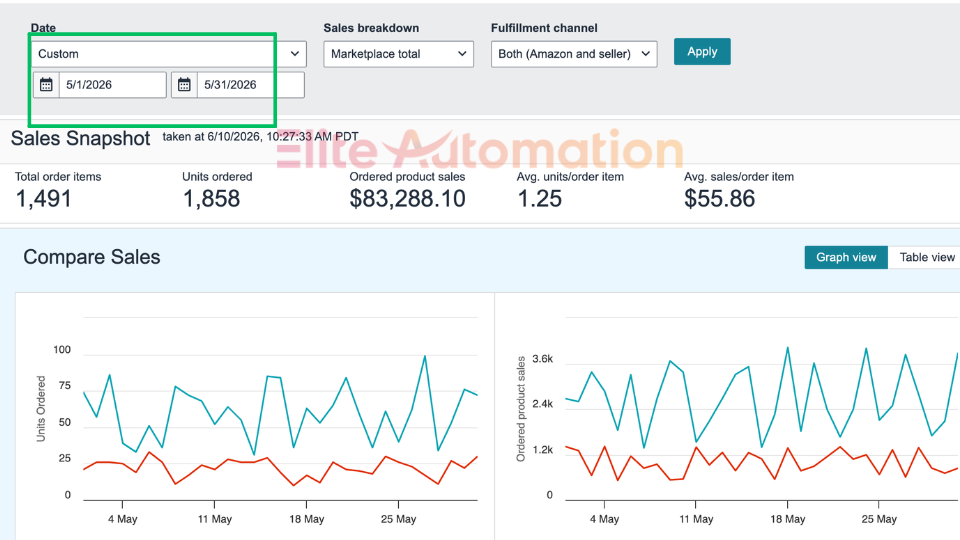The height and width of the screenshot is (540, 960).
Task: Open the end date calendar icon
Action: coord(184,85)
